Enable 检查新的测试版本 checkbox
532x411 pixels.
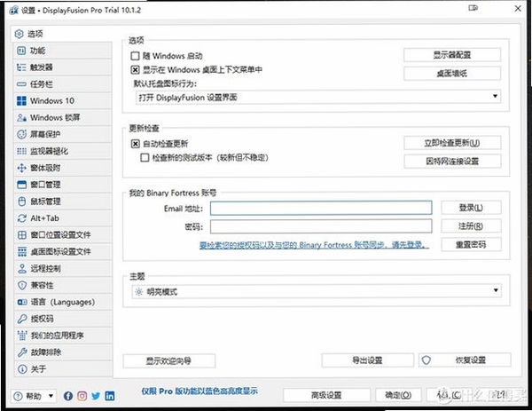point(145,158)
